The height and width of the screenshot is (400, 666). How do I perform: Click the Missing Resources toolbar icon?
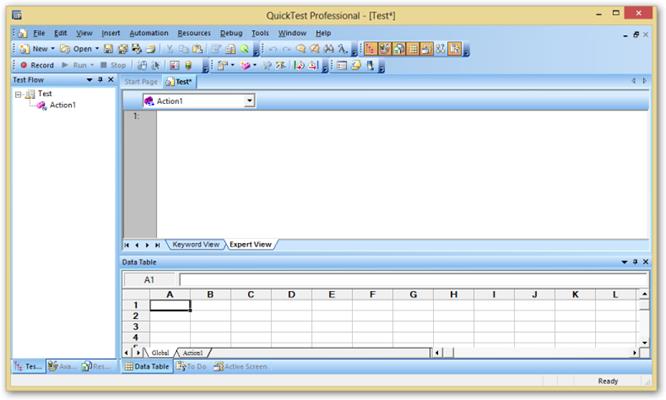click(440, 49)
